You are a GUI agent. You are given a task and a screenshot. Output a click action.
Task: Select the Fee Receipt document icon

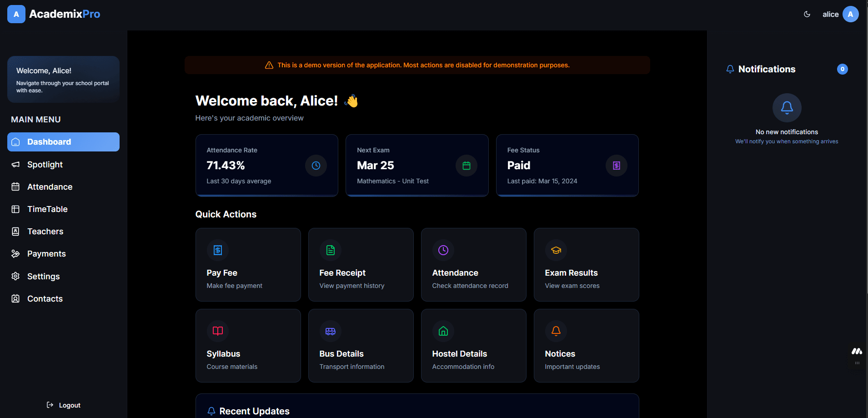(x=330, y=250)
